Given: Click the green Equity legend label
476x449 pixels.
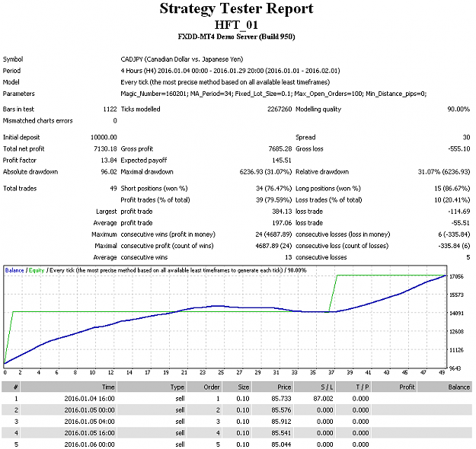Looking at the screenshot, I should coord(37,271).
